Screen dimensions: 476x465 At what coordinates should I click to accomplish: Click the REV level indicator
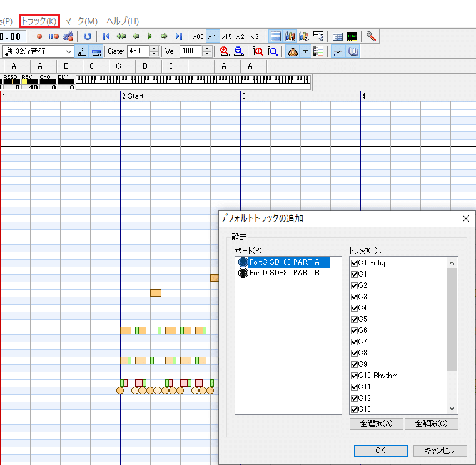click(x=30, y=83)
